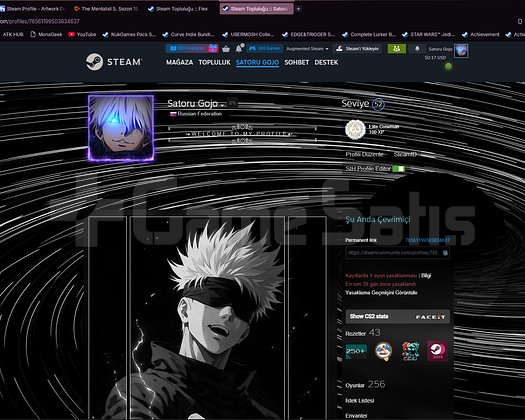525x420 pixels.
Task: Click the Steam'i Yükleyin install button
Action: click(x=358, y=49)
